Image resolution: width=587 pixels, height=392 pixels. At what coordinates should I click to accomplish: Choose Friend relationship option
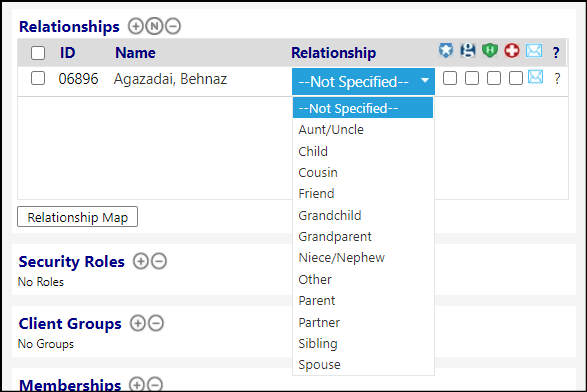click(x=363, y=194)
